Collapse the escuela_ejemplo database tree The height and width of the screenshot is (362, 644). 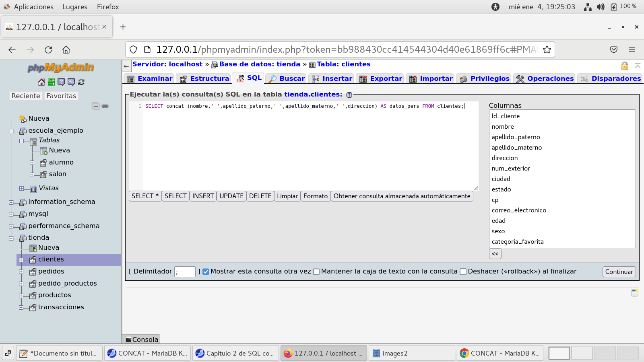(x=11, y=131)
